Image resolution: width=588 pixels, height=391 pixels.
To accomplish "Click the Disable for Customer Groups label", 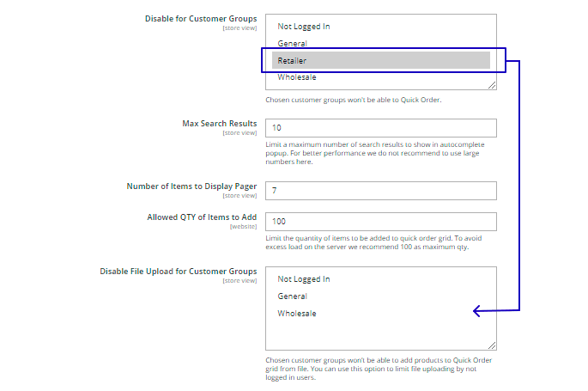I will click(x=203, y=19).
